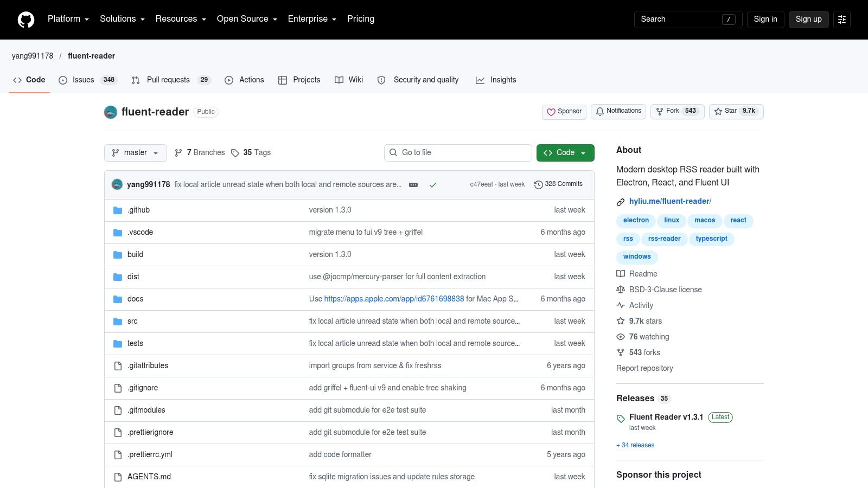
Task: Expand the Open Source header menu
Action: 247,19
